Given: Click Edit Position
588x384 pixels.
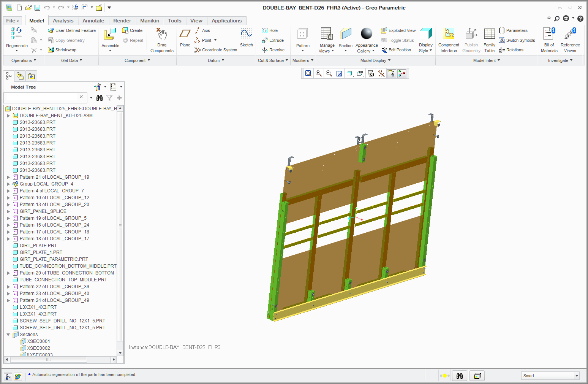Looking at the screenshot, I should [396, 50].
